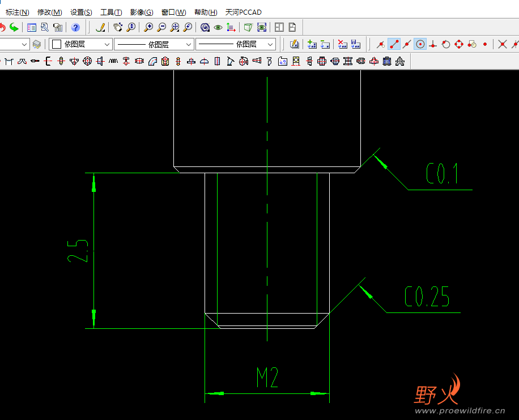This screenshot has height=420, width=519.
Task: Select the C0.25 chamfer annotation text
Action: tap(427, 296)
